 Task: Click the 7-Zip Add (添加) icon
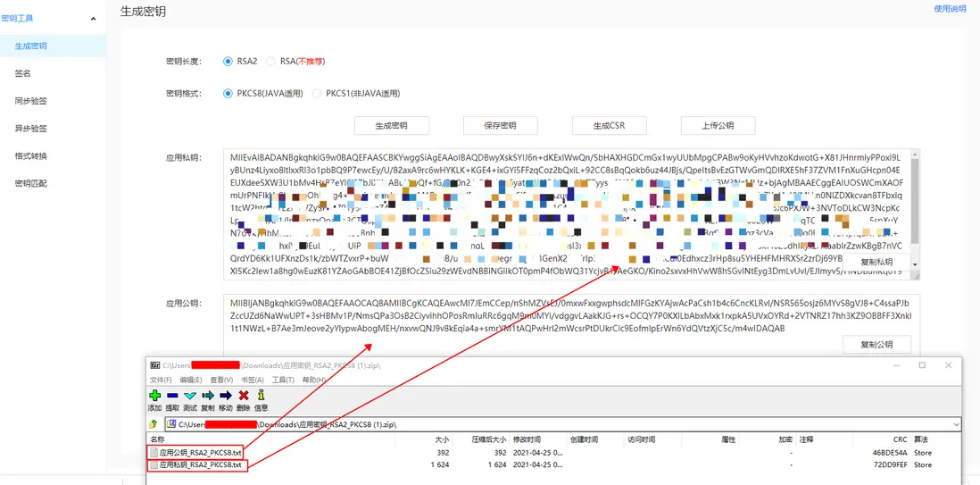(154, 396)
